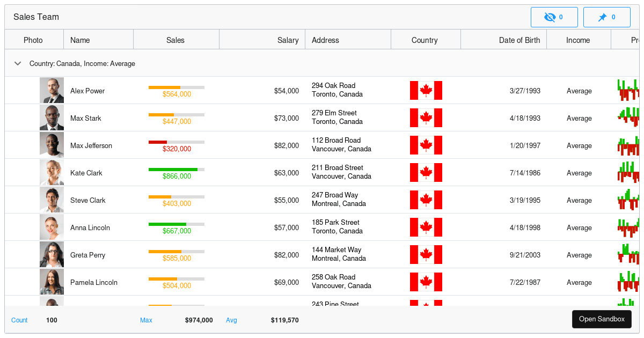Click the sparkline chart in Max Stark's row
Viewport: 644px width, 338px height.
point(628,117)
